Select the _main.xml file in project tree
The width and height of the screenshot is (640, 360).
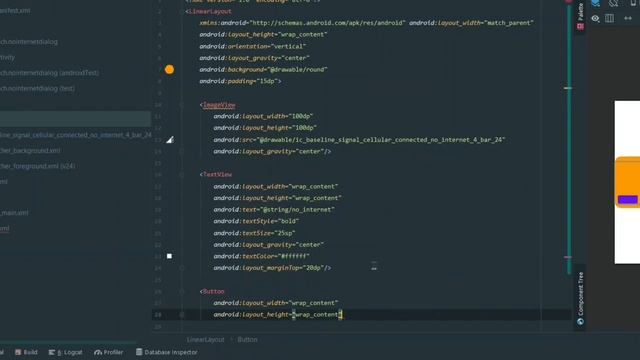14,213
